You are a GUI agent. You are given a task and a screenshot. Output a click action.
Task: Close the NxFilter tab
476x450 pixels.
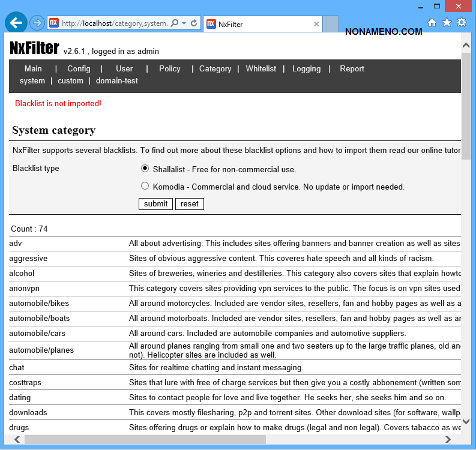316,24
